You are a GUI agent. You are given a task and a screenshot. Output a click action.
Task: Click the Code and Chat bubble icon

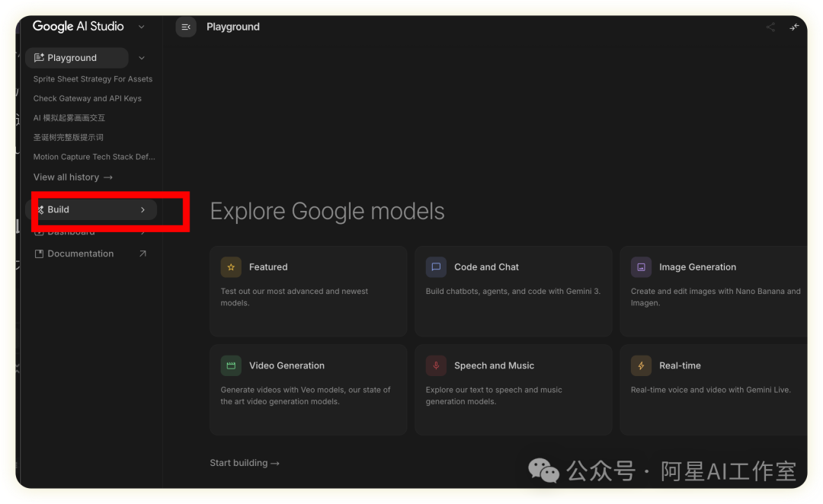[x=436, y=267]
